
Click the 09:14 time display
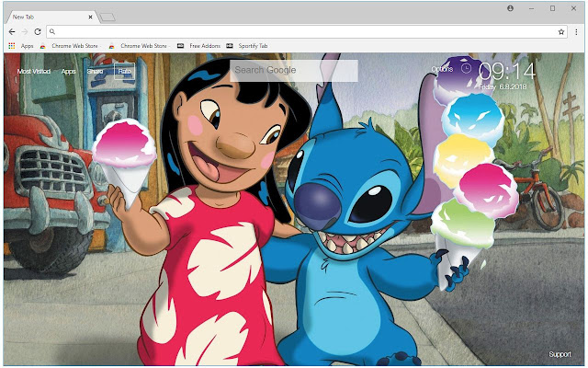(x=507, y=72)
